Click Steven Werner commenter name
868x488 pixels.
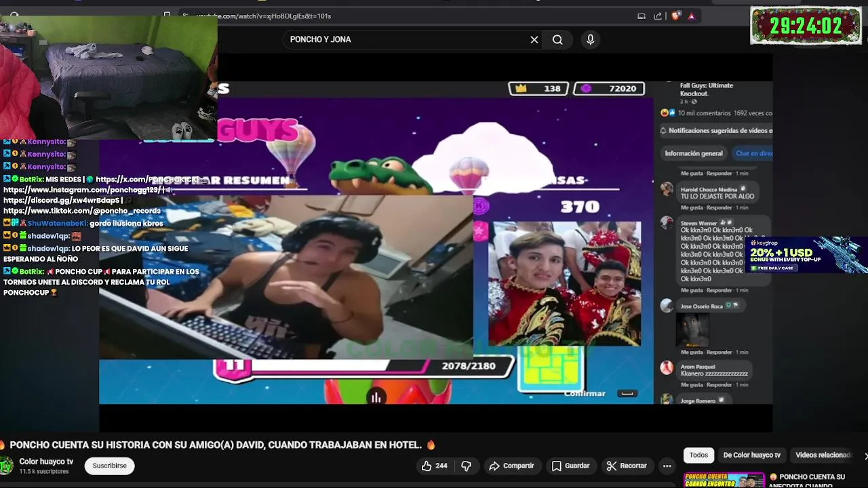click(x=698, y=223)
